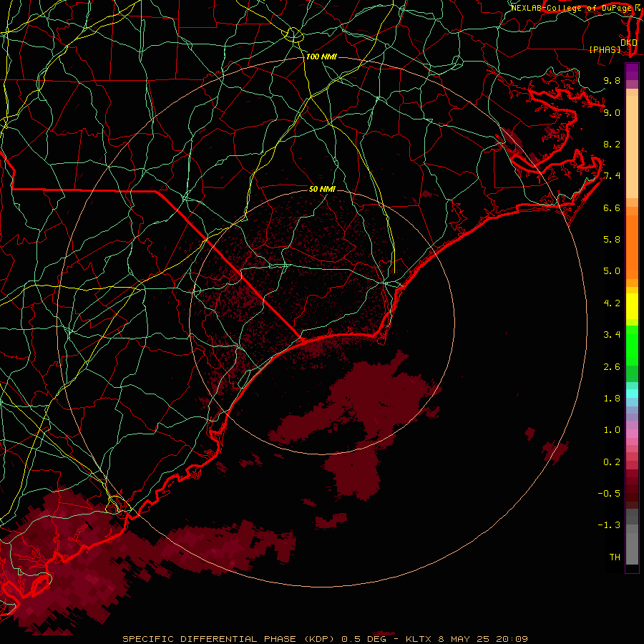Click the 100 NMI range ring label
644x644 pixels.
[x=321, y=57]
